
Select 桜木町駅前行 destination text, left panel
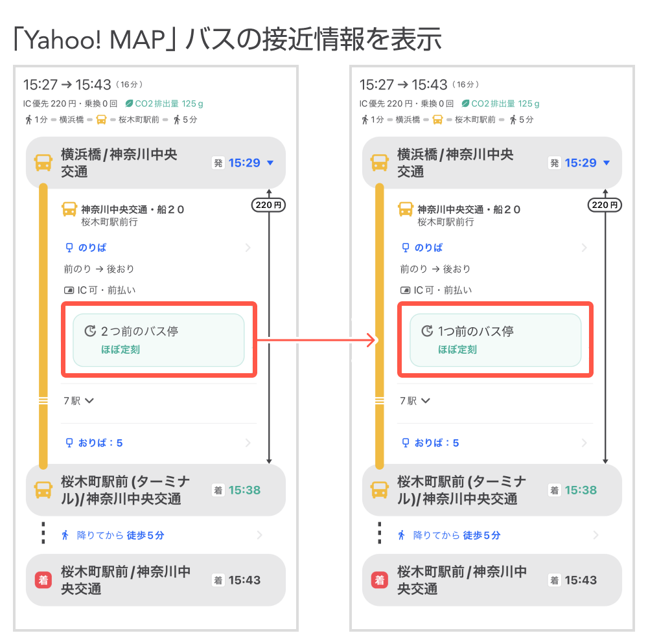[x=110, y=222]
